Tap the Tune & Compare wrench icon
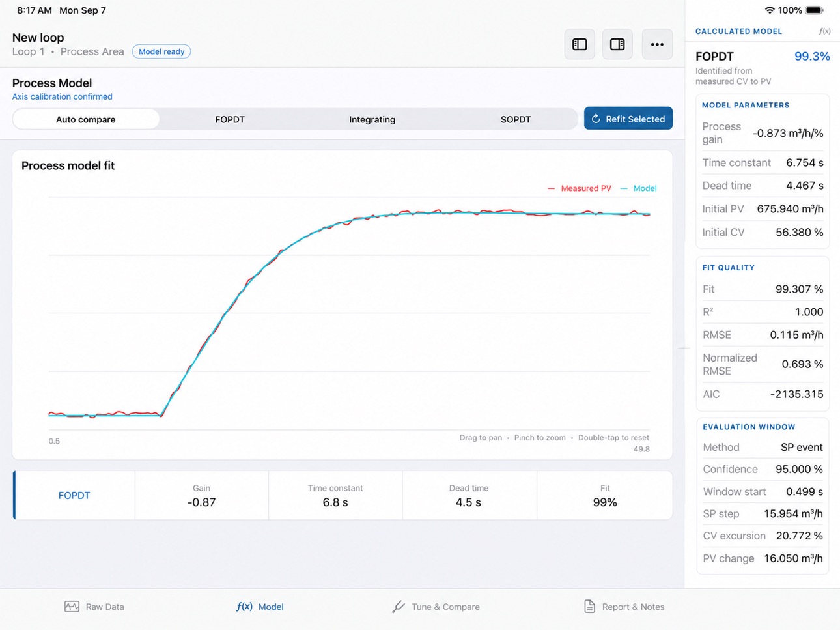The width and height of the screenshot is (840, 630). (399, 607)
